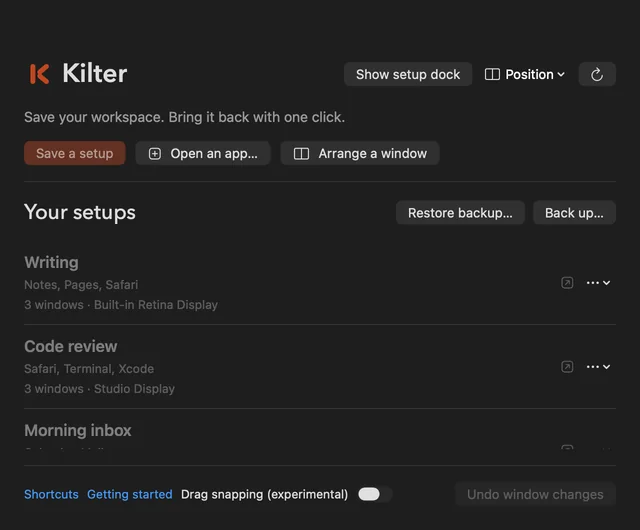Open the Position dropdown
The image size is (640, 530).
point(525,74)
